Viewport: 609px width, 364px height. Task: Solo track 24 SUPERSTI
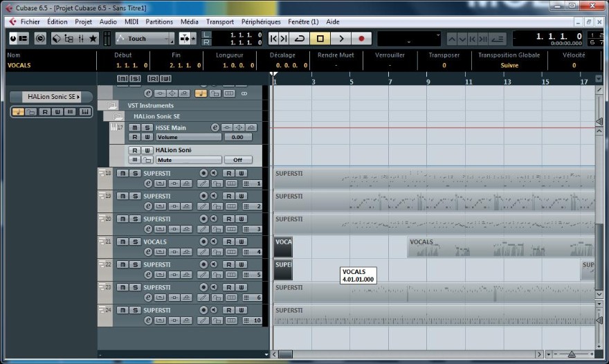pyautogui.click(x=135, y=310)
